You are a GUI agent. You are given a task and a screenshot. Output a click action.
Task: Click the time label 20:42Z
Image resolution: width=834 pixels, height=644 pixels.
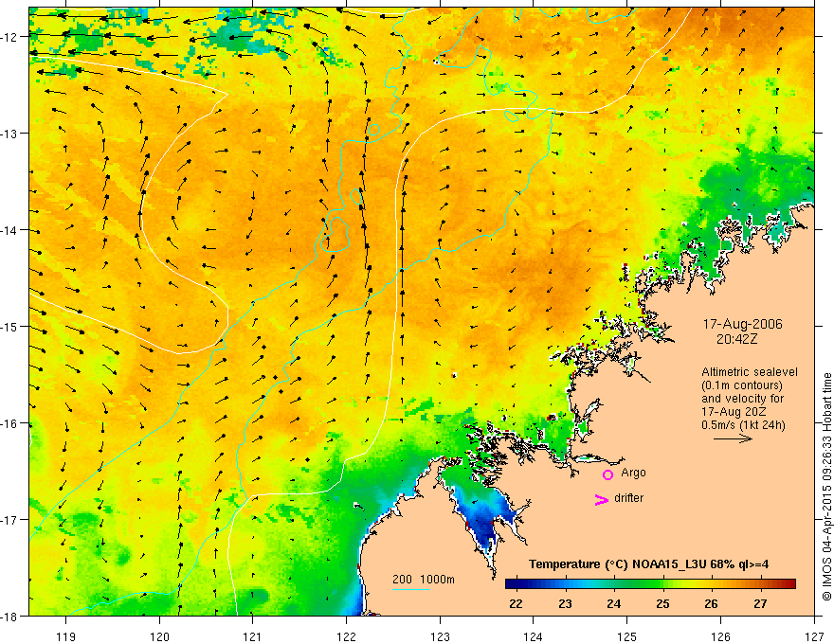pos(736,339)
